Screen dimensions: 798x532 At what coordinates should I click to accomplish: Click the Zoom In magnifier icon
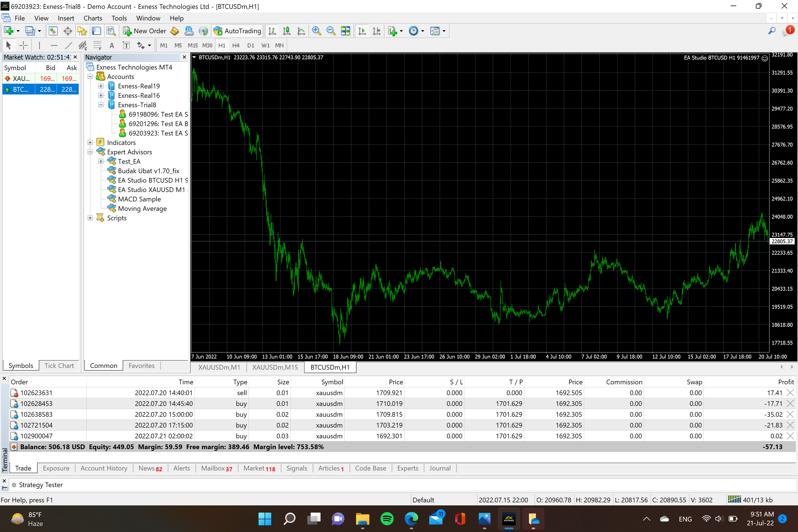[316, 31]
